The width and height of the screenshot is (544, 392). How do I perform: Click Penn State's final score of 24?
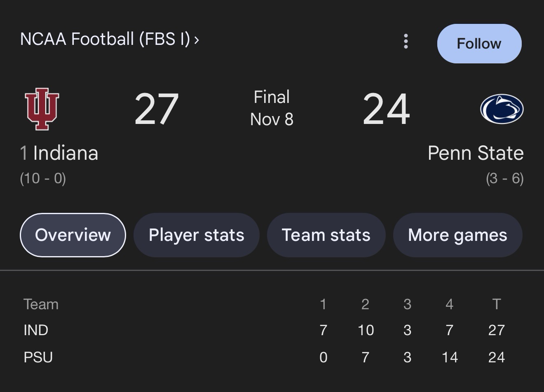386,109
